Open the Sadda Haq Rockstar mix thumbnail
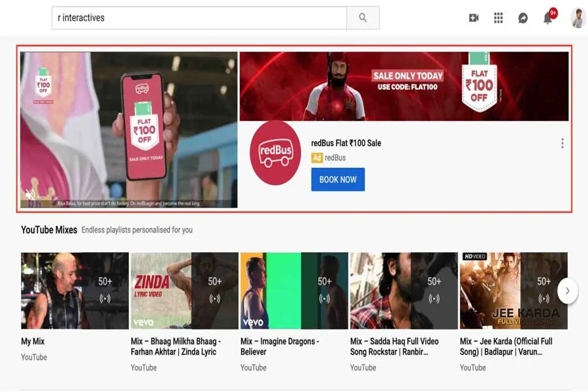 pos(404,291)
